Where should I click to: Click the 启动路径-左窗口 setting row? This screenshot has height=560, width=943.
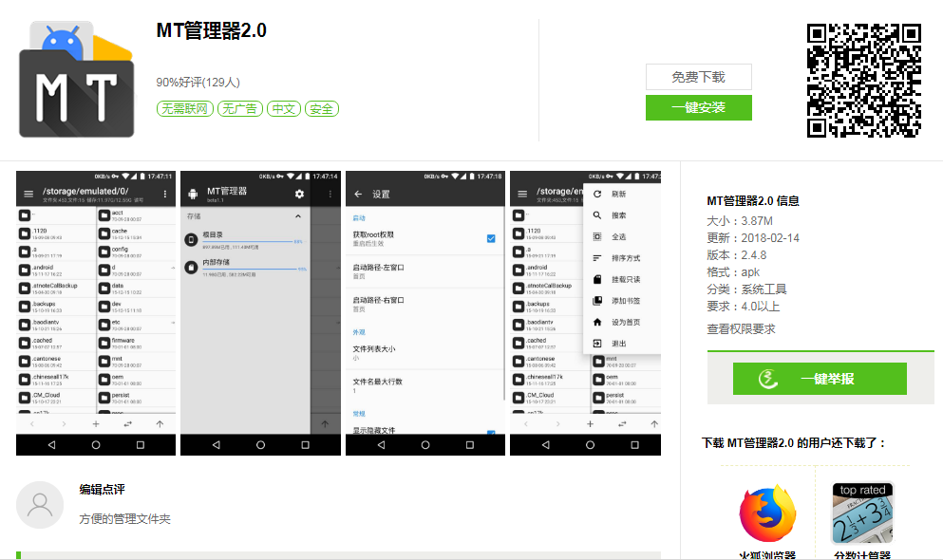tap(424, 271)
